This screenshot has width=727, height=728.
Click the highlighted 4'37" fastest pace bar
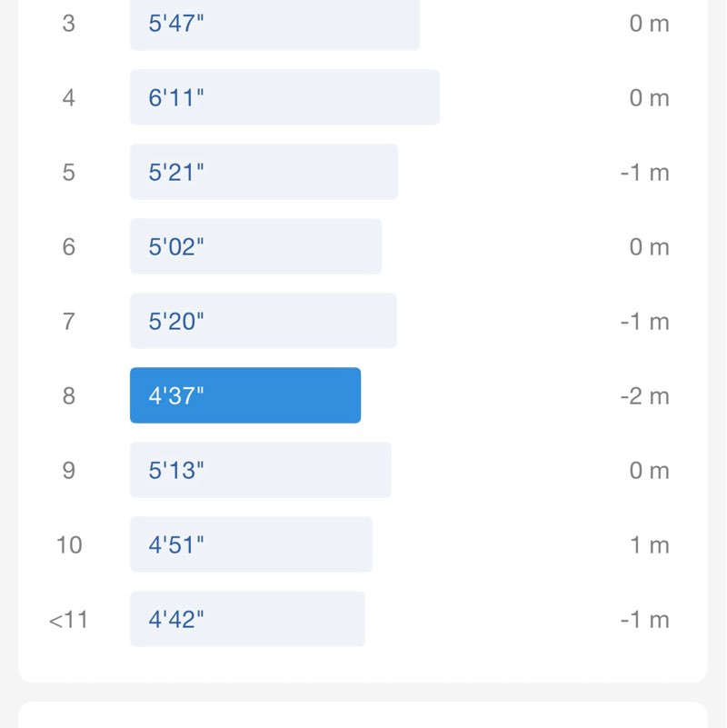pos(245,395)
